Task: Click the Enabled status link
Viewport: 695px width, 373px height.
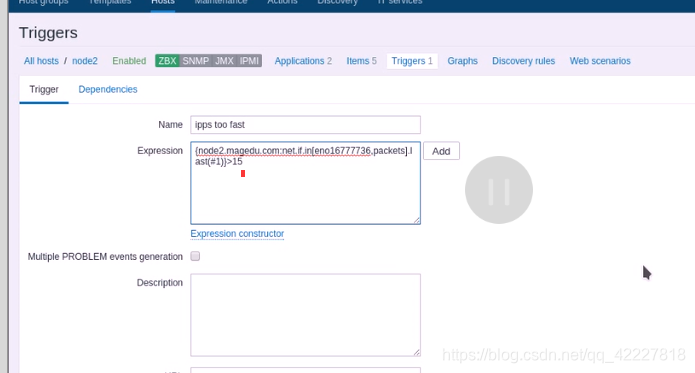Action: click(x=129, y=61)
